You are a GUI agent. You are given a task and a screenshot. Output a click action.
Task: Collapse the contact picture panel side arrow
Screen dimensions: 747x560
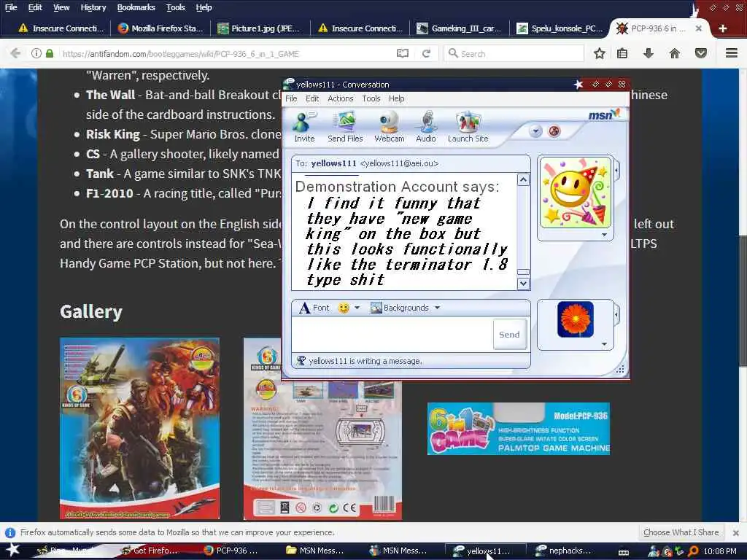617,169
